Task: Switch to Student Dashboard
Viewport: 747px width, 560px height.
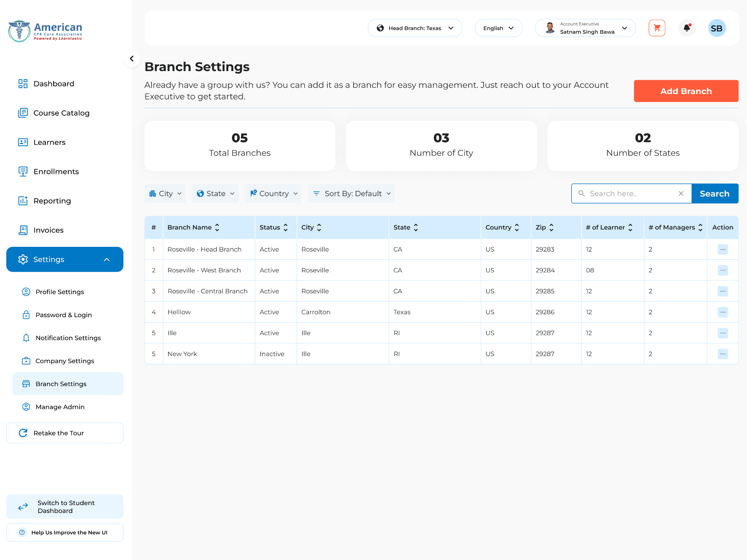Action: pos(65,506)
